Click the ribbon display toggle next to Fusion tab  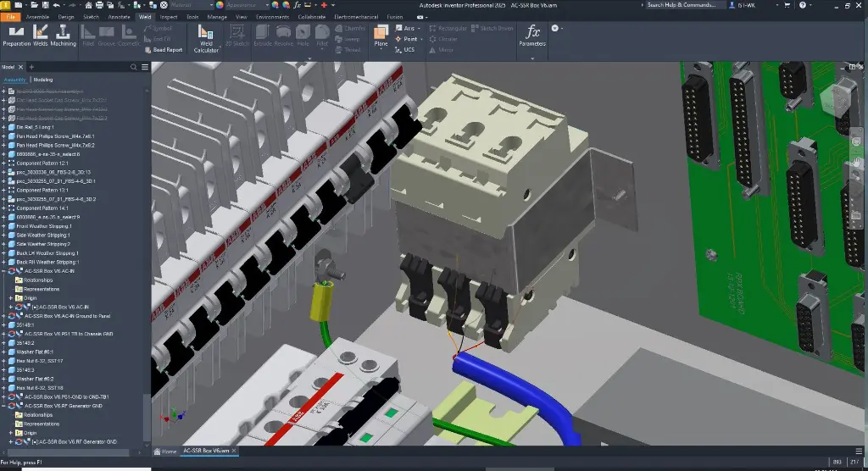point(420,17)
